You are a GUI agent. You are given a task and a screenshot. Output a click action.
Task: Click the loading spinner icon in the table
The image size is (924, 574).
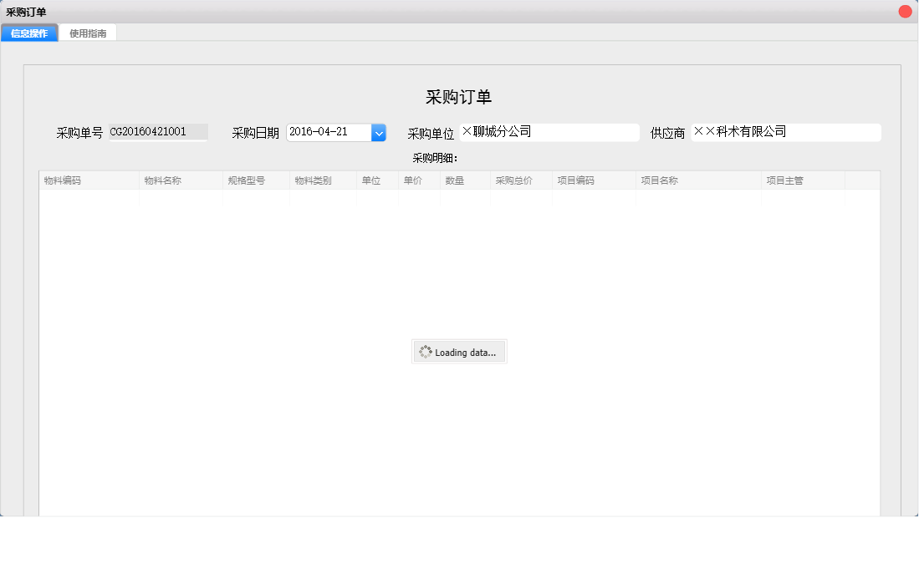pyautogui.click(x=425, y=351)
